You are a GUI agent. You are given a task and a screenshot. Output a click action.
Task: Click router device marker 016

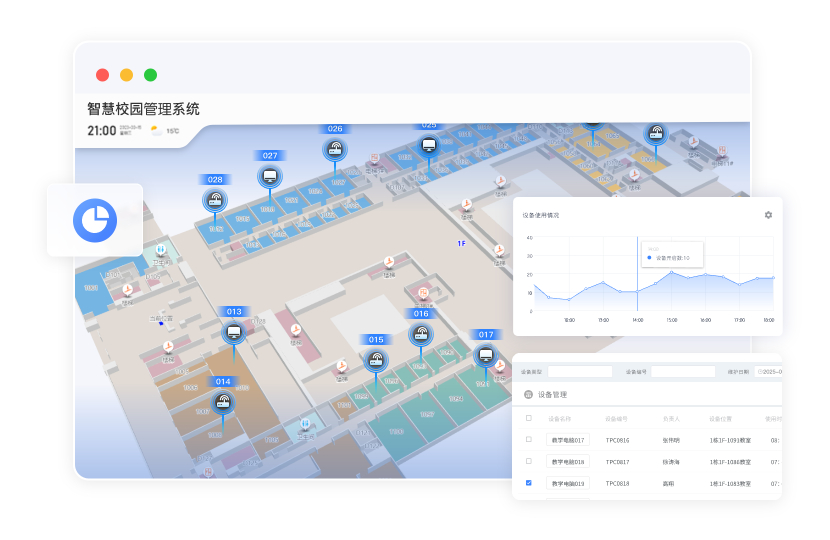point(421,334)
